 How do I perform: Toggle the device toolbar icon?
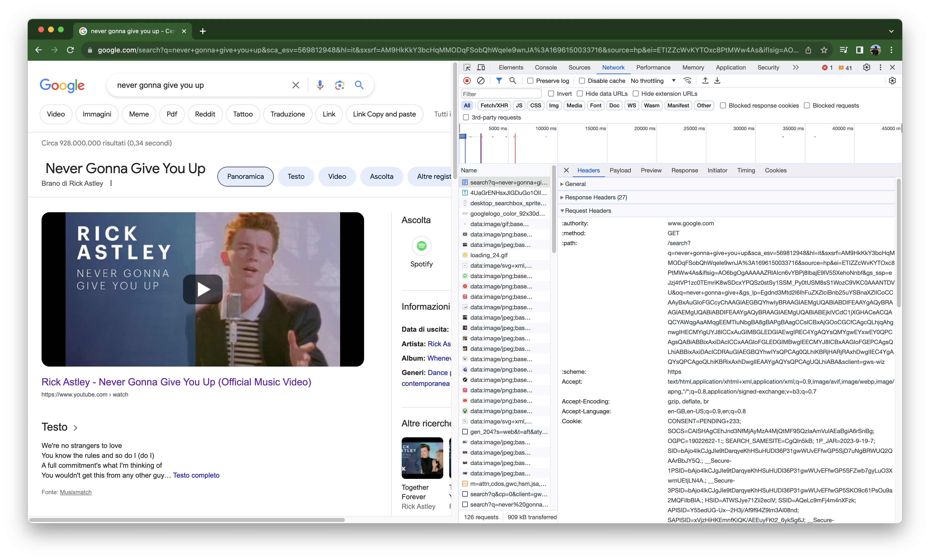[x=481, y=68]
